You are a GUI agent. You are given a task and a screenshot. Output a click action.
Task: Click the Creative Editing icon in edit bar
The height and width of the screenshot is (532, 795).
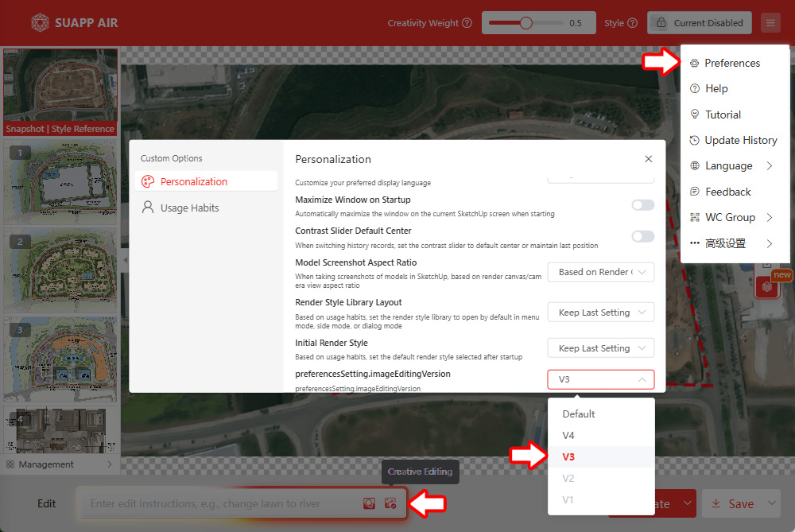click(x=390, y=503)
